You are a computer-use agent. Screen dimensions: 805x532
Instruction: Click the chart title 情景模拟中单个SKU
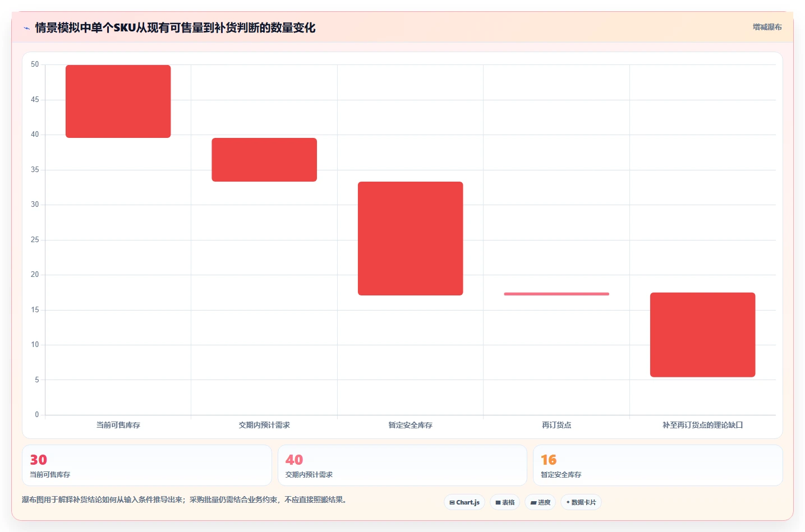pos(175,27)
